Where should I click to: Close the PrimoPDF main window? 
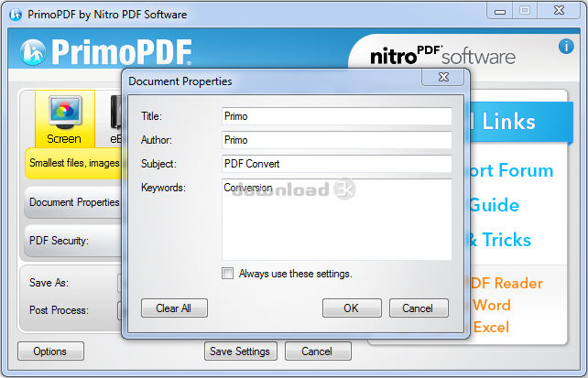(559, 10)
